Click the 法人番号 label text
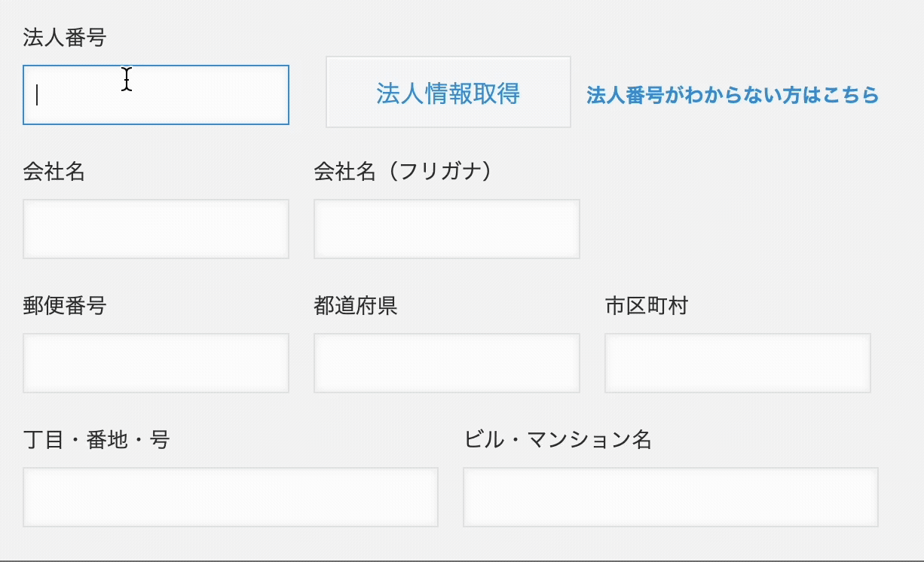Screen dimensions: 924x562 (x=64, y=38)
